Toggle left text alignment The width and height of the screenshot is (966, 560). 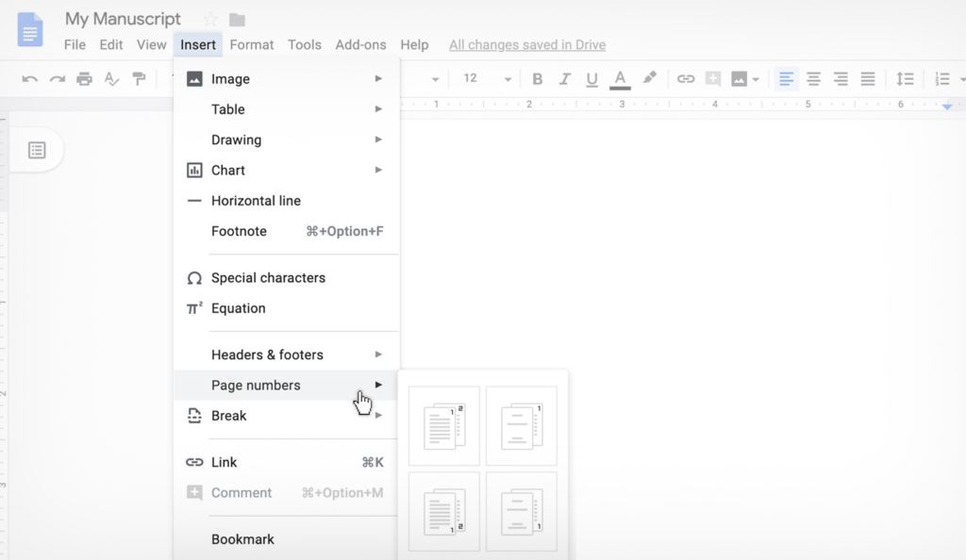[x=786, y=79]
